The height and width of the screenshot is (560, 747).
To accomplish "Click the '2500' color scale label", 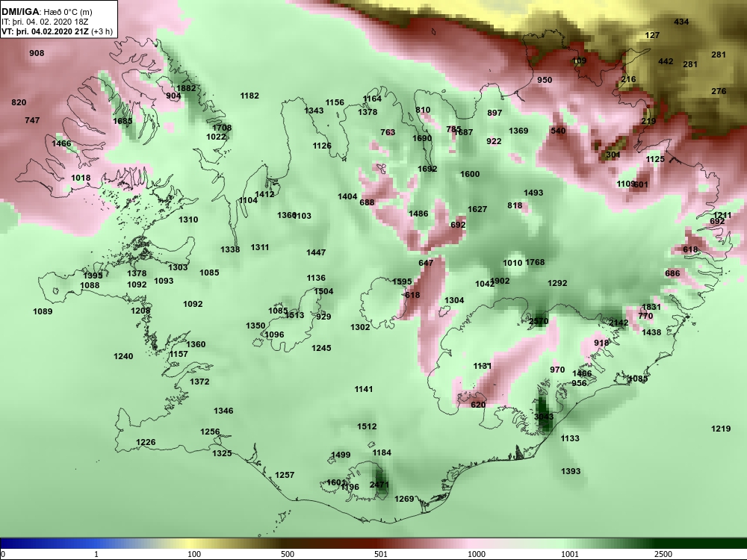I will (663, 554).
